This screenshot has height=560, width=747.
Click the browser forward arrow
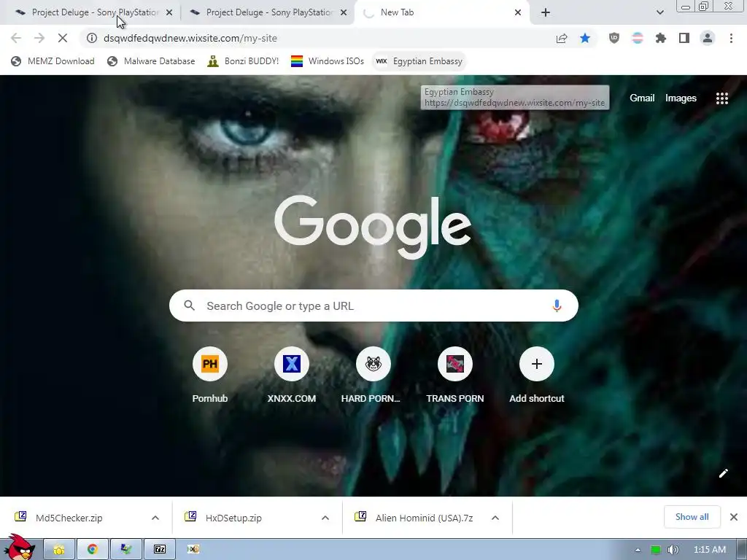click(39, 38)
